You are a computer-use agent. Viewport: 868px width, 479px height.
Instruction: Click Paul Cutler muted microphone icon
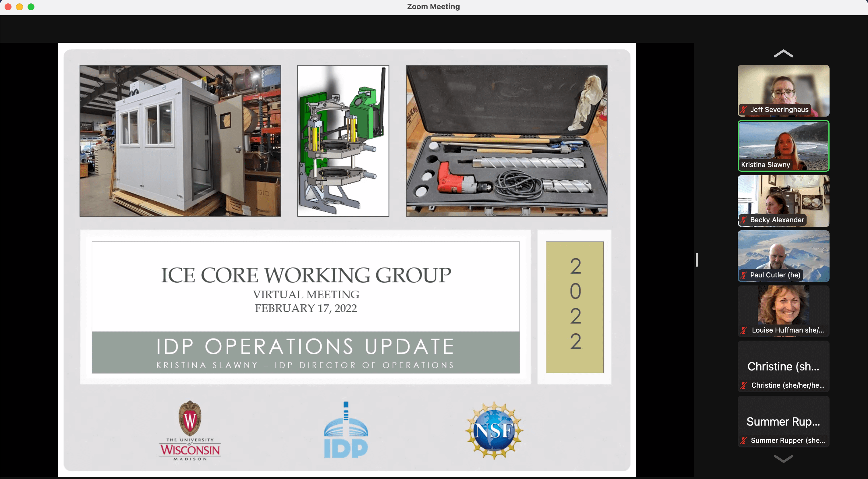(x=744, y=275)
